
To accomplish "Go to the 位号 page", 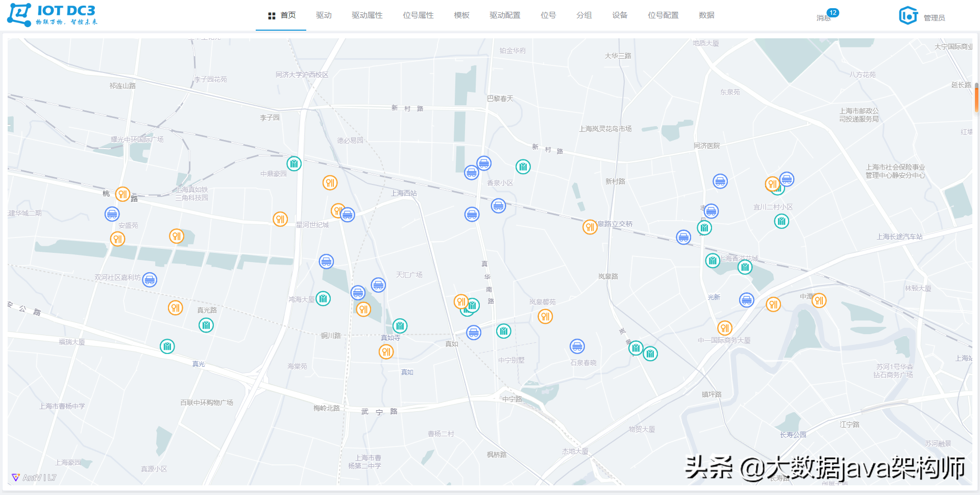I will (548, 15).
